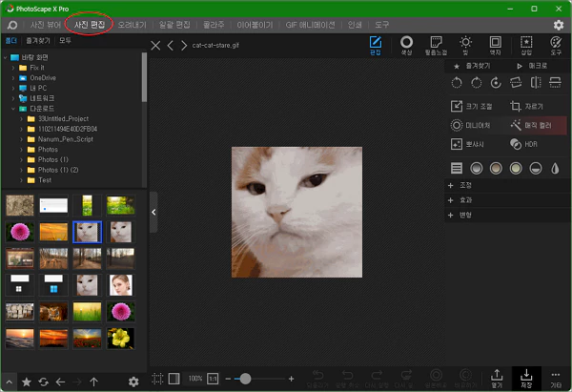Open the 삽입 (Insert) panel

tap(526, 46)
